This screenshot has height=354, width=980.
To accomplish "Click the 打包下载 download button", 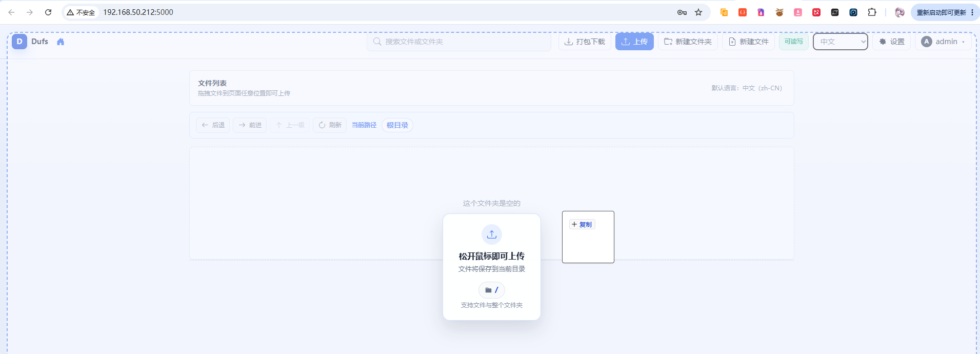I will click(585, 42).
